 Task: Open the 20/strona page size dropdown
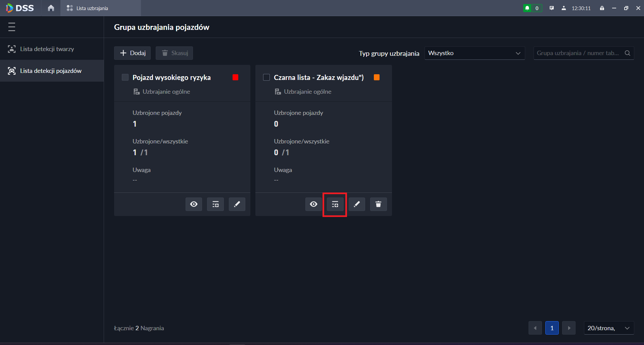tap(608, 328)
